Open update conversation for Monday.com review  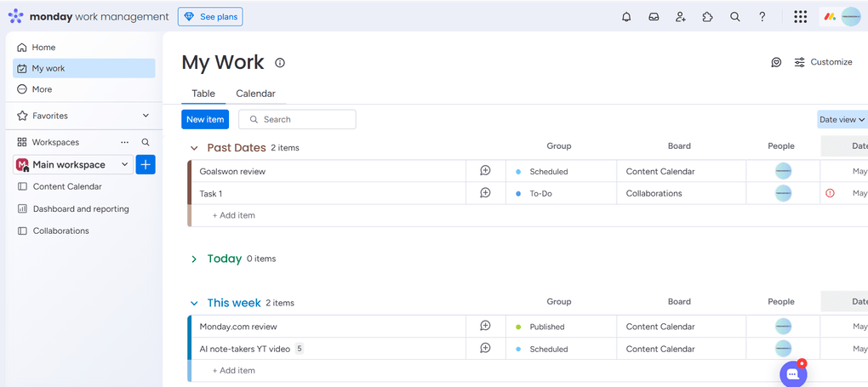tap(485, 326)
